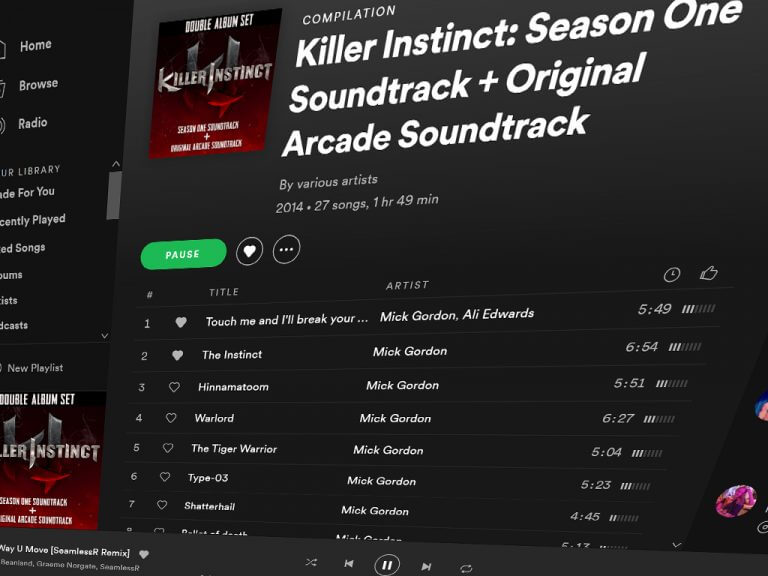Viewport: 768px width, 576px height.
Task: Select Shatterhail track title
Action: click(210, 506)
